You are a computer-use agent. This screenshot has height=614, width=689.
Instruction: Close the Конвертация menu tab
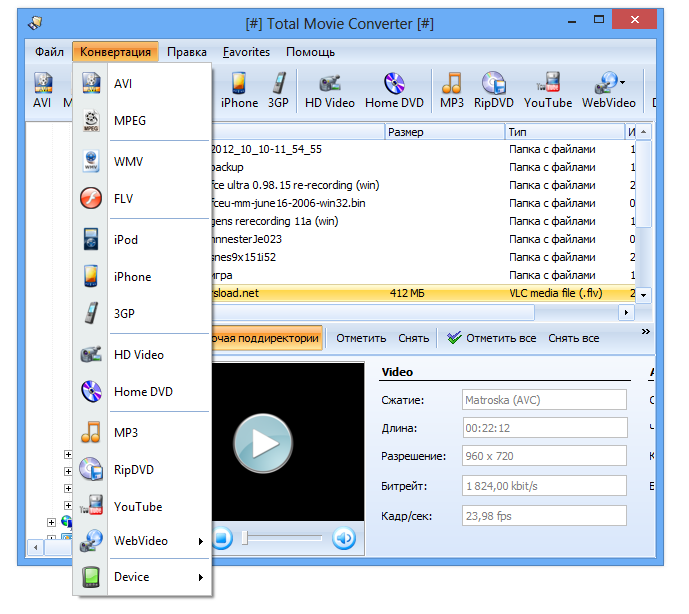click(115, 52)
